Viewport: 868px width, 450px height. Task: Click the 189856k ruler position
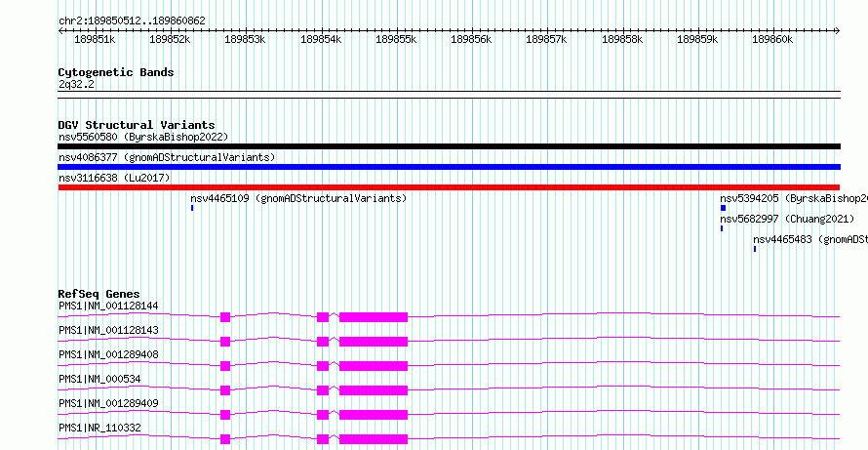point(471,39)
